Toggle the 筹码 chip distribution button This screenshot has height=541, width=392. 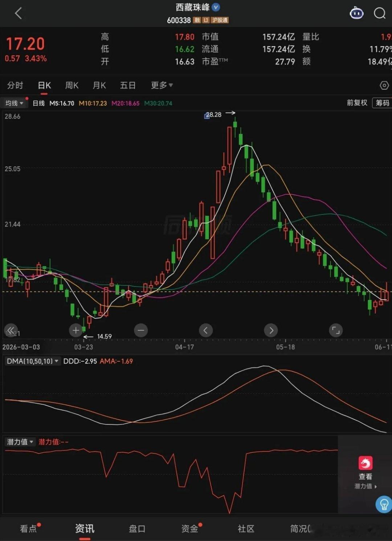382,103
